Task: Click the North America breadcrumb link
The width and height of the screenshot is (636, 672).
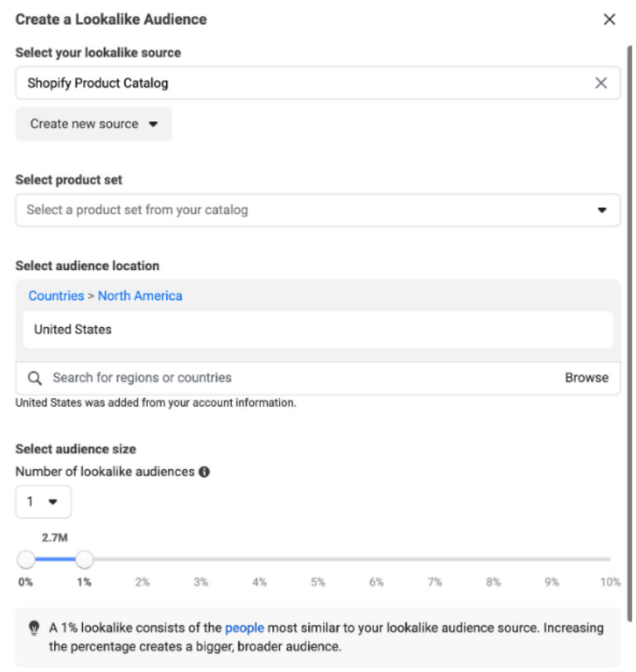Action: 140,296
